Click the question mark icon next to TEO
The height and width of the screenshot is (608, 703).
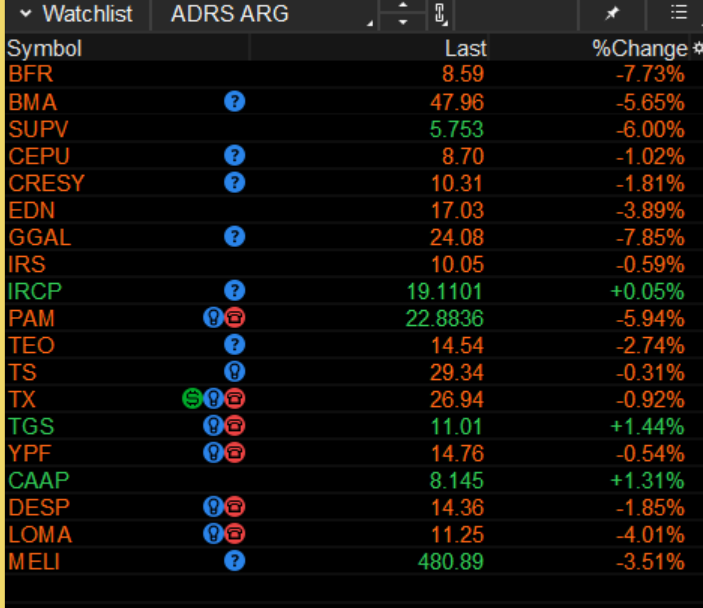[234, 345]
